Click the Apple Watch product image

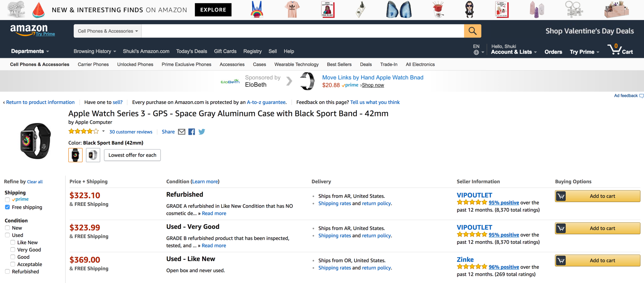coord(35,141)
